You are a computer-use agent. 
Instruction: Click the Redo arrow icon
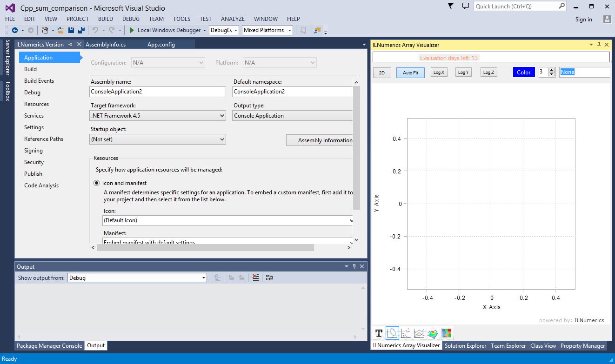[112, 30]
